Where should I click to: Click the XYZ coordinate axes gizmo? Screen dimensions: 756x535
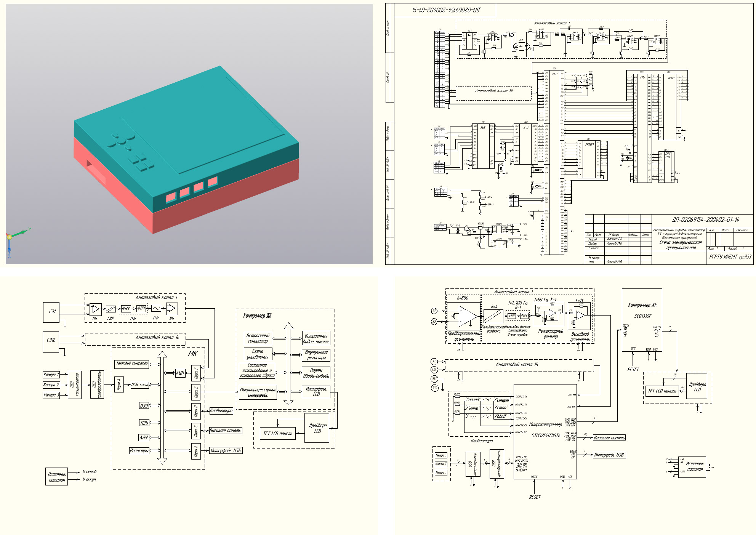(17, 242)
